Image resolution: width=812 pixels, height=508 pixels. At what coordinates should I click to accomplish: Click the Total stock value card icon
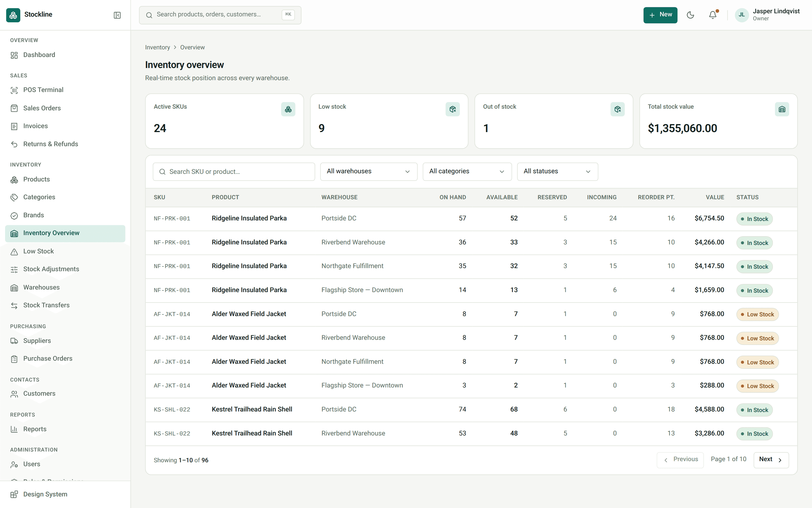(x=782, y=109)
